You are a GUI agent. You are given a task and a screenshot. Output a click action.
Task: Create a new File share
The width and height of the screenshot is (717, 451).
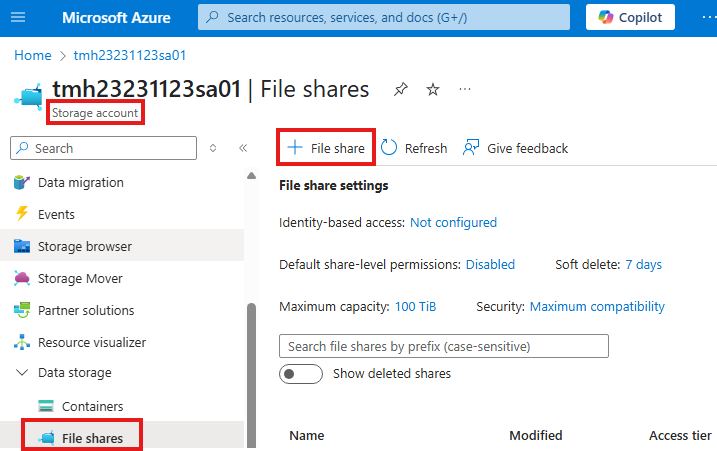click(x=326, y=148)
